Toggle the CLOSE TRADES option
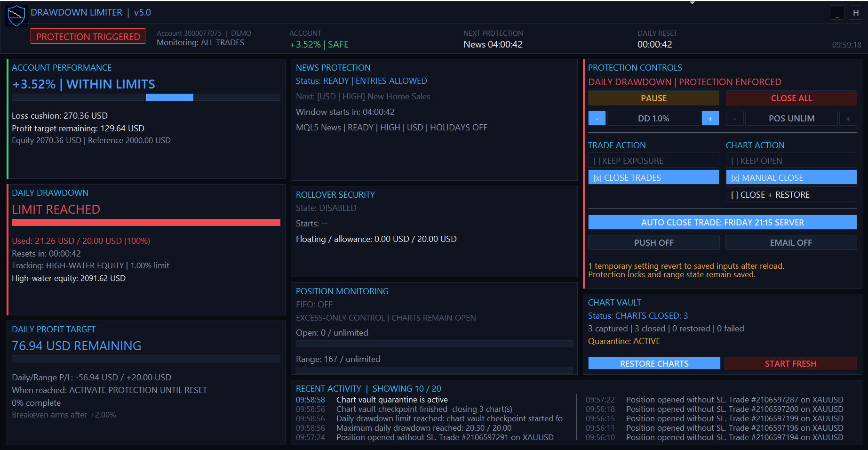868x450 pixels. click(654, 178)
